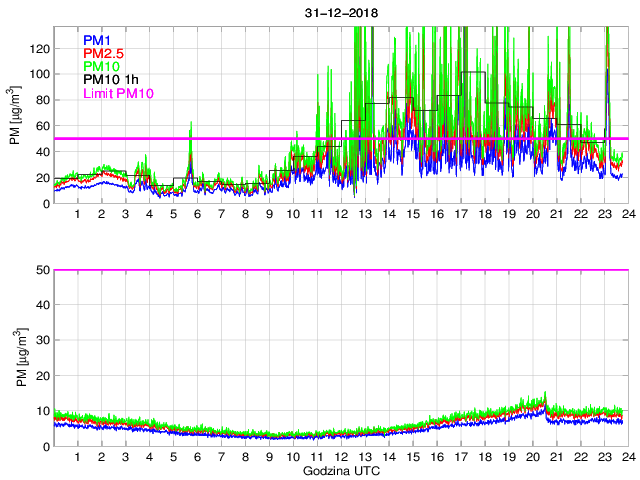
Task: Click the magenta Limit PM10 legend label
Action: [117, 93]
